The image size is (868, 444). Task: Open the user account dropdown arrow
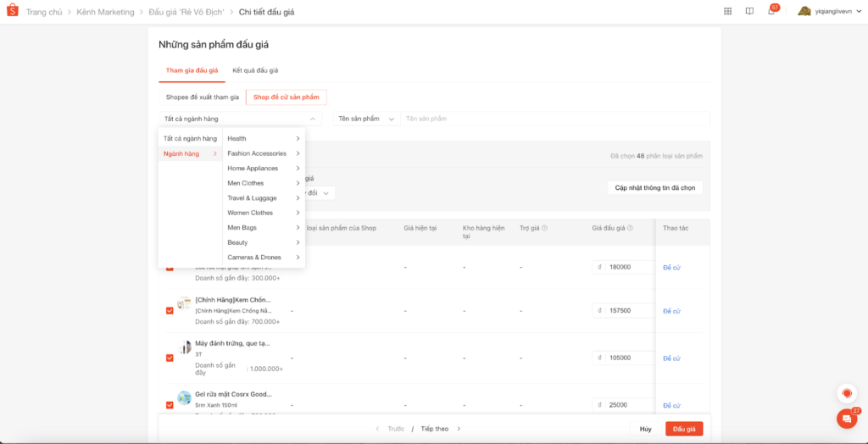[858, 11]
